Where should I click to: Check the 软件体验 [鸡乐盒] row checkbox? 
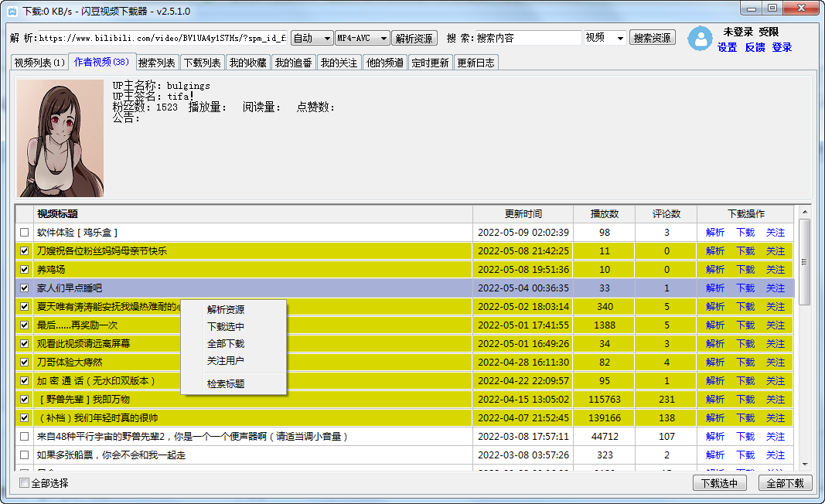[25, 233]
